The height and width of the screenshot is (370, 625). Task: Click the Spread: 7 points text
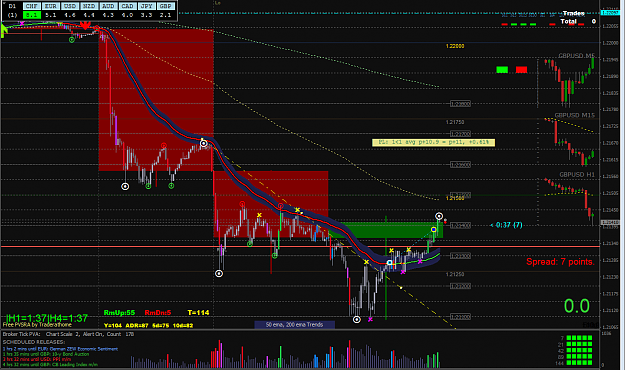tap(560, 262)
